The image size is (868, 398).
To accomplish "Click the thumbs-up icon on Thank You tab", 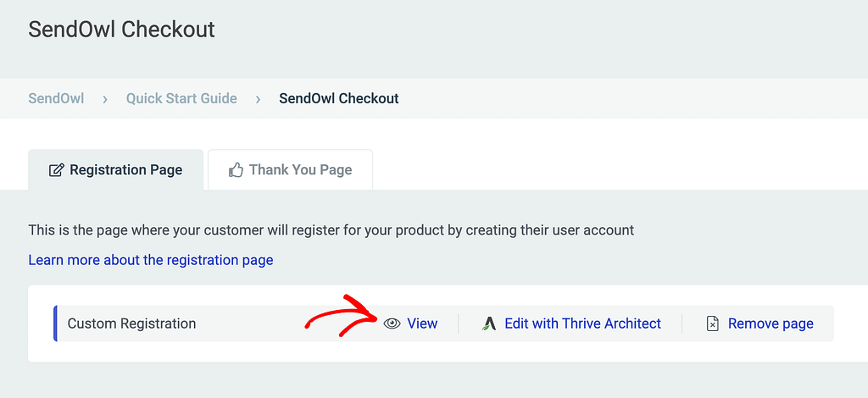I will 236,169.
